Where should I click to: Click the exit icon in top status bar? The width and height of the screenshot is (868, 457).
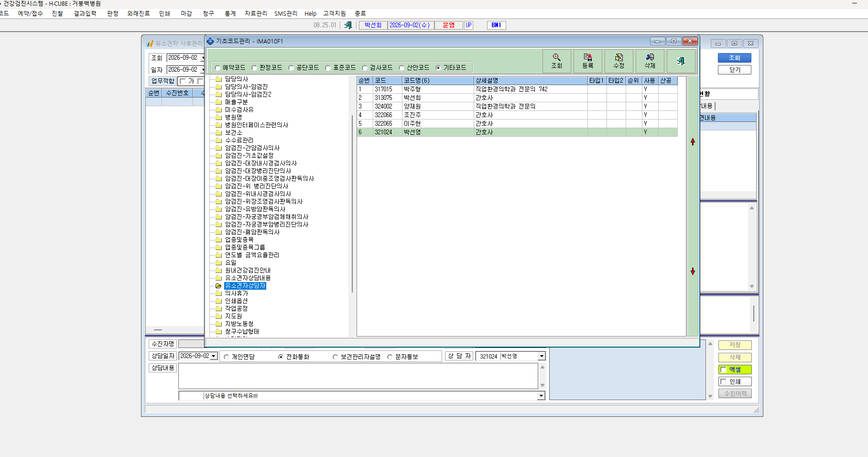click(x=348, y=25)
